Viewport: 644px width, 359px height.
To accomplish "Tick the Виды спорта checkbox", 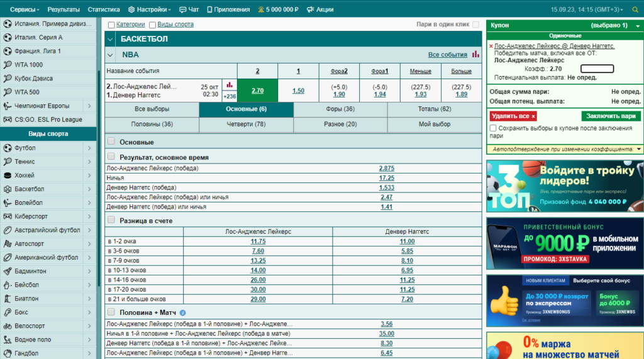I will pyautogui.click(x=152, y=25).
